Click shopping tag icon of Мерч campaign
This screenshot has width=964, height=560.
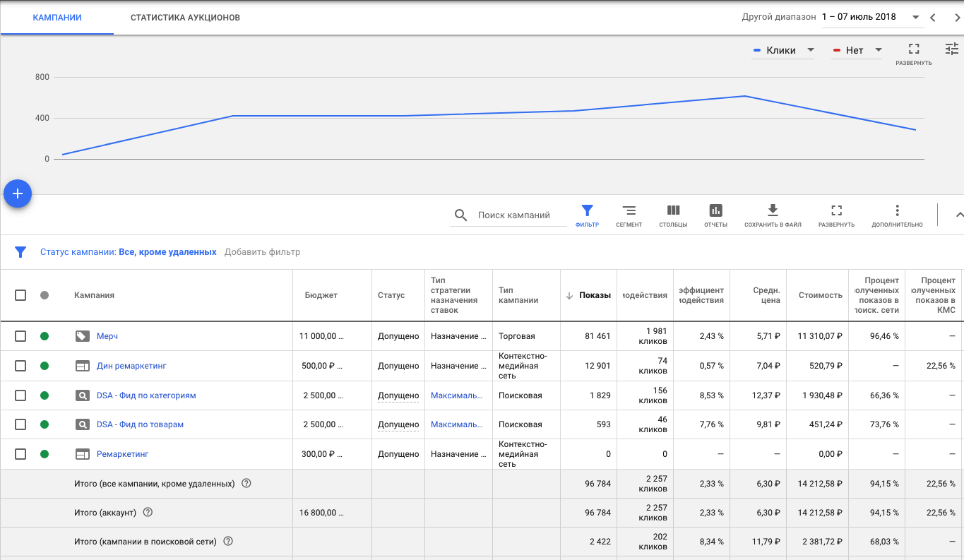tap(83, 336)
